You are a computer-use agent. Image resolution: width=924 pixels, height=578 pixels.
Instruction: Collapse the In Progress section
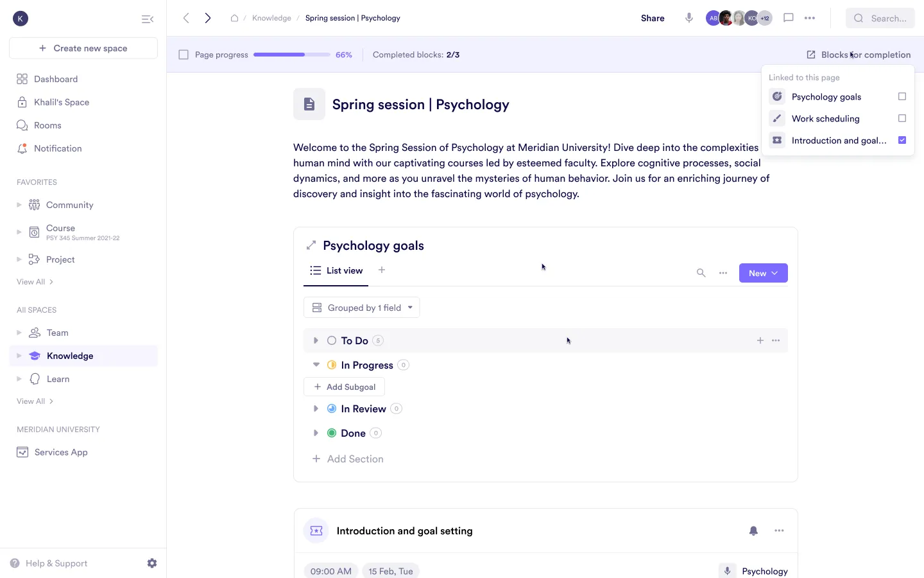pyautogui.click(x=316, y=364)
